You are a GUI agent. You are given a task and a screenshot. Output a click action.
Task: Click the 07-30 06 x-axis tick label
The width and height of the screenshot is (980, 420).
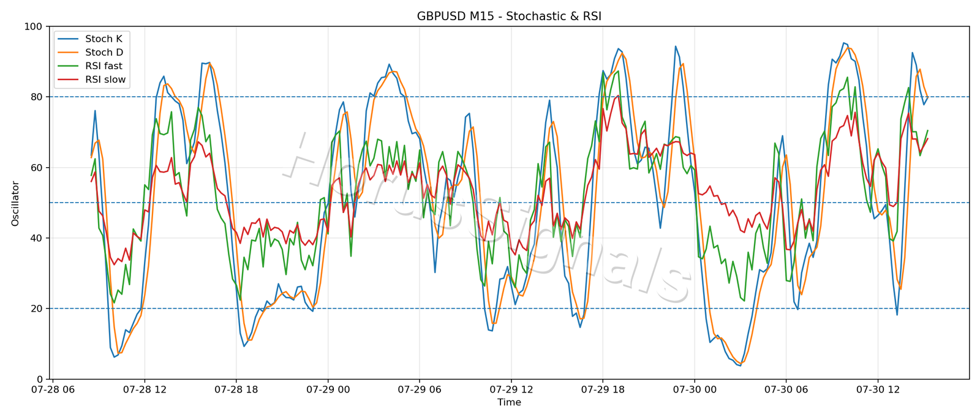(x=786, y=389)
